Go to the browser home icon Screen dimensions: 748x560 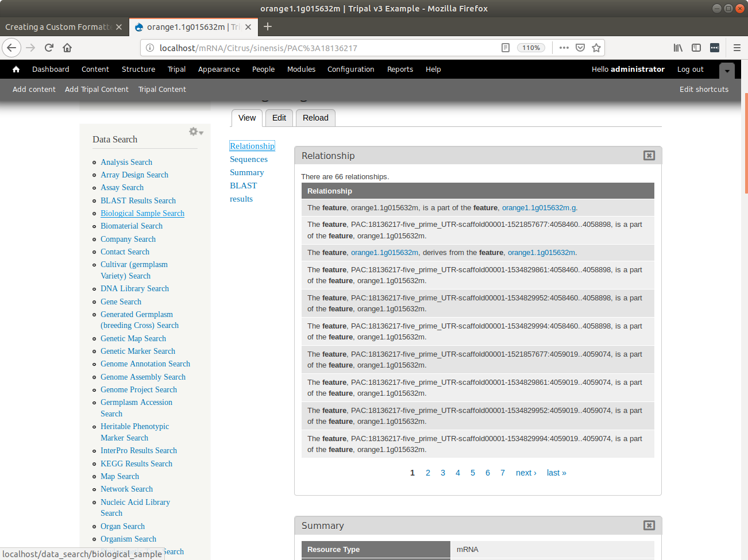(x=67, y=48)
